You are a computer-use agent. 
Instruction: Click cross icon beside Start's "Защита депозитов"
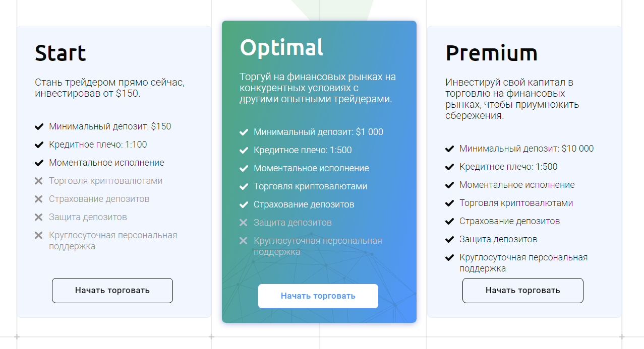pos(39,218)
